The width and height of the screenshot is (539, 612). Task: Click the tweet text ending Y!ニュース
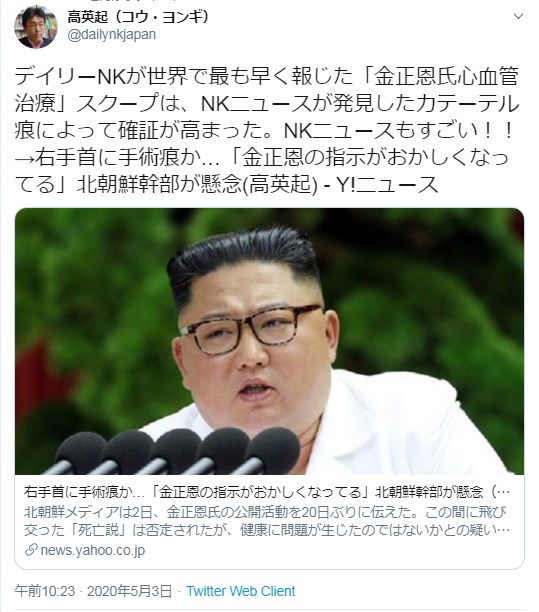point(226,184)
